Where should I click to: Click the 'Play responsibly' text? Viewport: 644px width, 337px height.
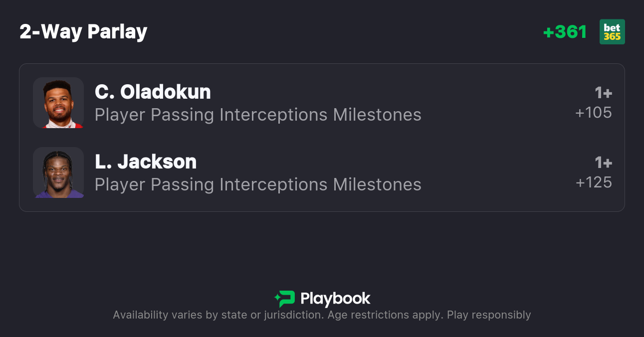click(x=489, y=315)
